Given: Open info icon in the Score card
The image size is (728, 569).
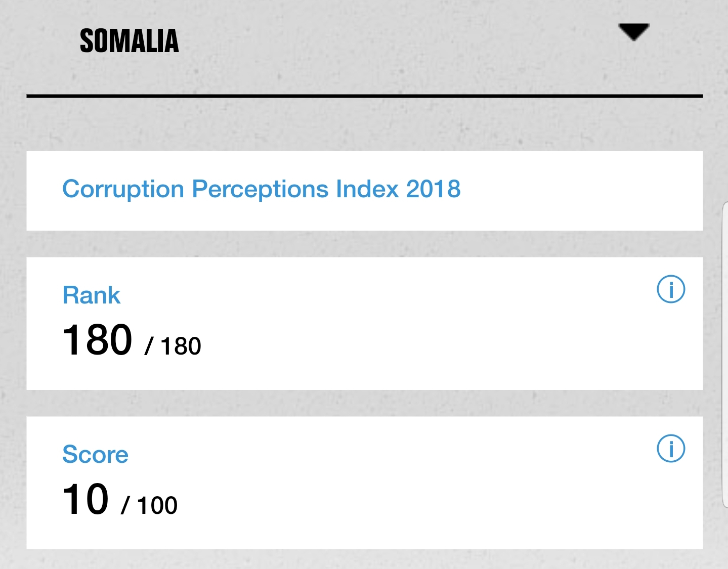Looking at the screenshot, I should 671,449.
